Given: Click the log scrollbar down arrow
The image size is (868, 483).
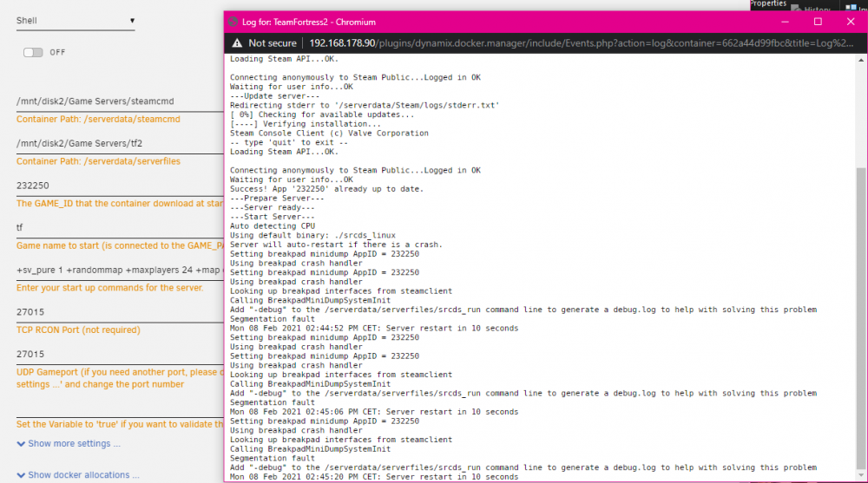Looking at the screenshot, I should pyautogui.click(x=861, y=474).
